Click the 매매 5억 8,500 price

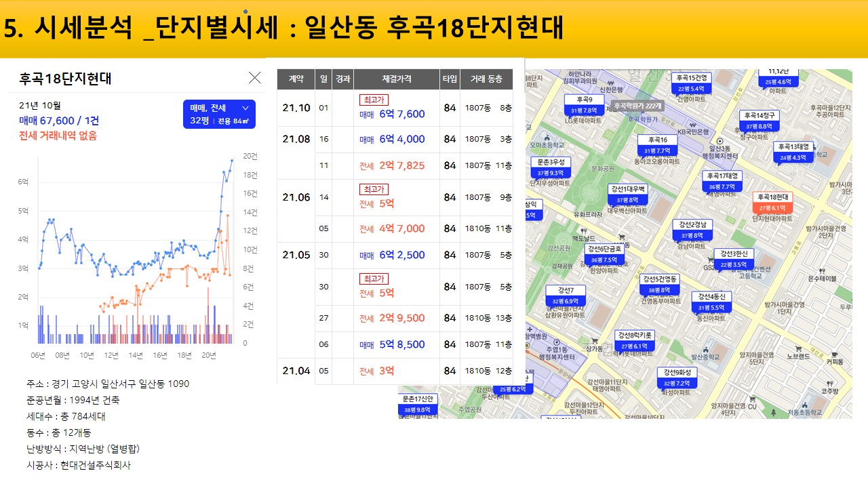392,344
